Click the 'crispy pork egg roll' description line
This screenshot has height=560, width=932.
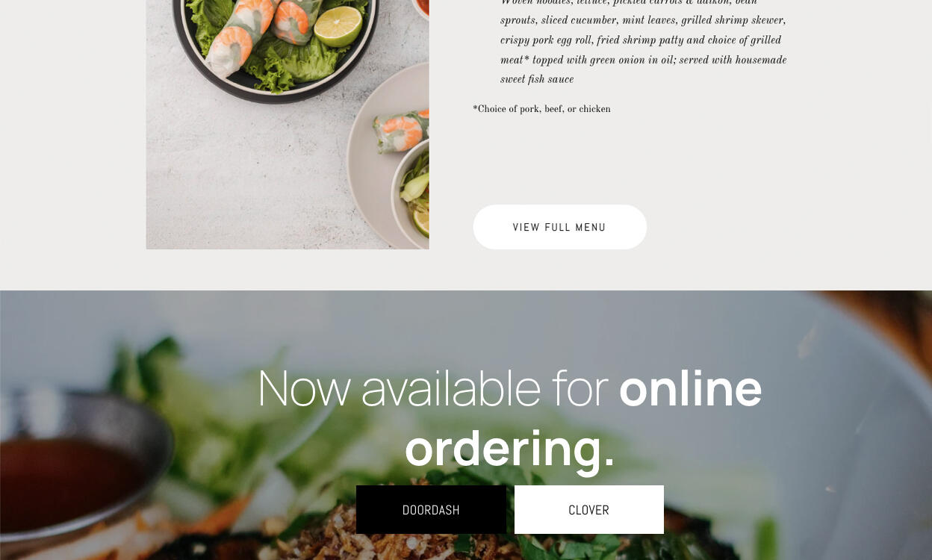coord(641,41)
